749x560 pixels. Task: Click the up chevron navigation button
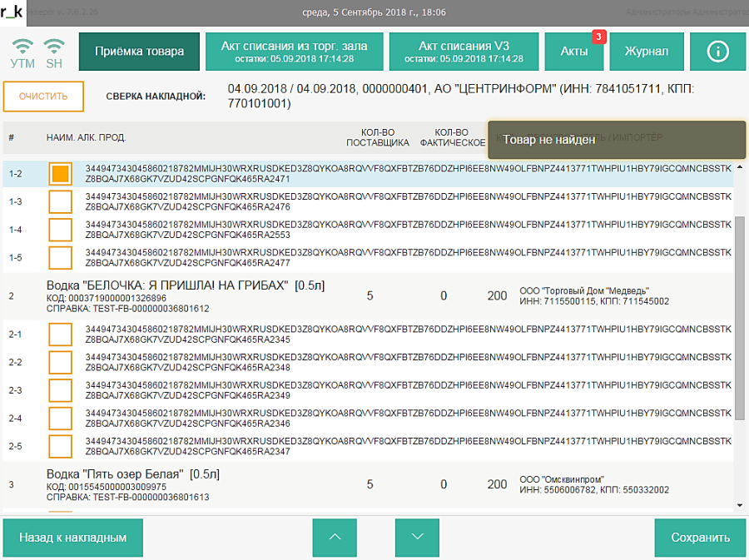pos(335,538)
